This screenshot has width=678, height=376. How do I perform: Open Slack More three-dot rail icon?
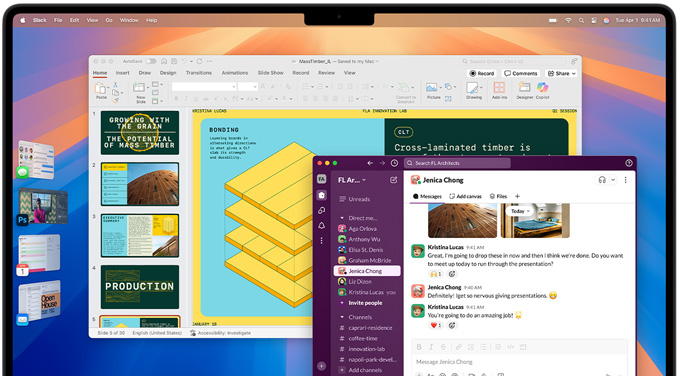(322, 241)
